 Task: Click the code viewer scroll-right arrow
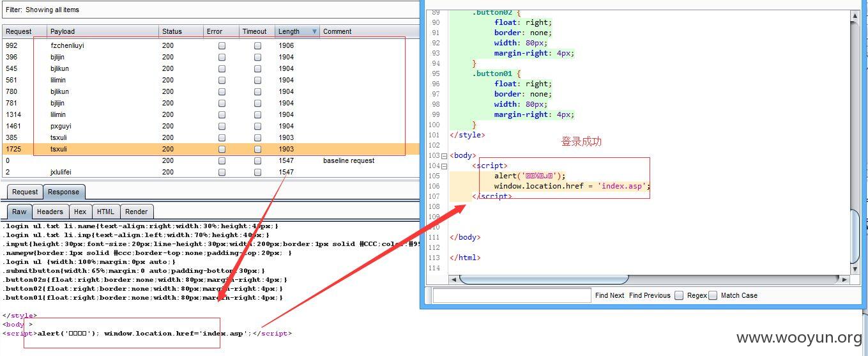coord(844,279)
